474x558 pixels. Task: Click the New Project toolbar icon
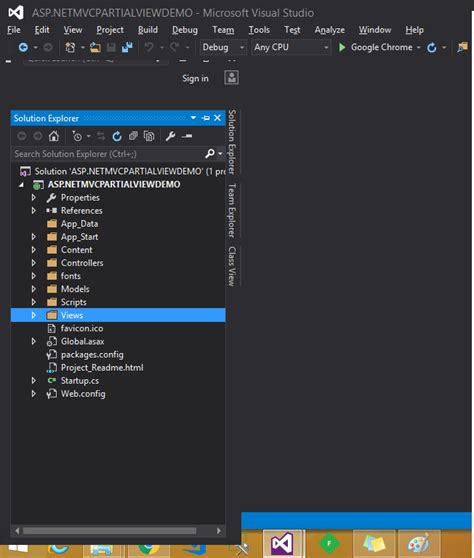tap(70, 47)
